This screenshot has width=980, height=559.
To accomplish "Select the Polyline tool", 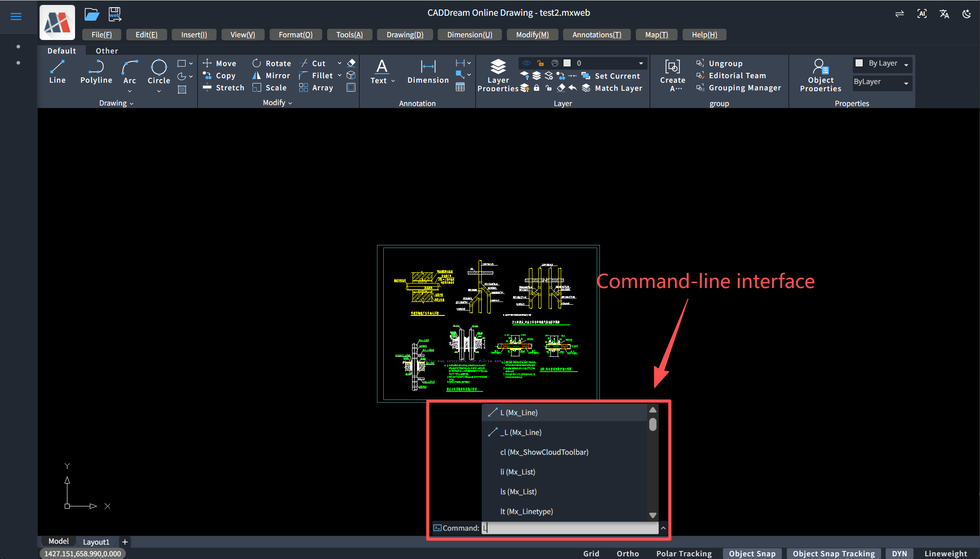I will pos(96,72).
